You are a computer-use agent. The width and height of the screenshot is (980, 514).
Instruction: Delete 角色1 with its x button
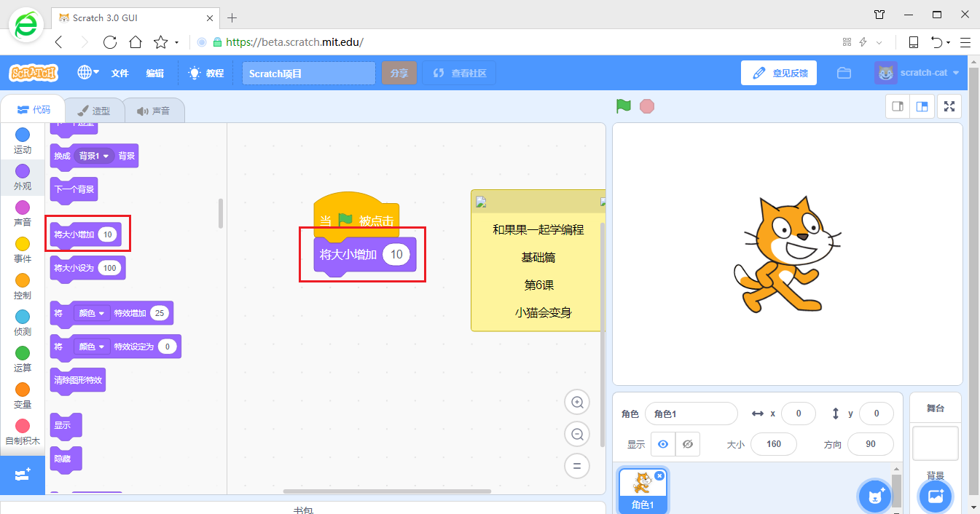[x=659, y=475]
